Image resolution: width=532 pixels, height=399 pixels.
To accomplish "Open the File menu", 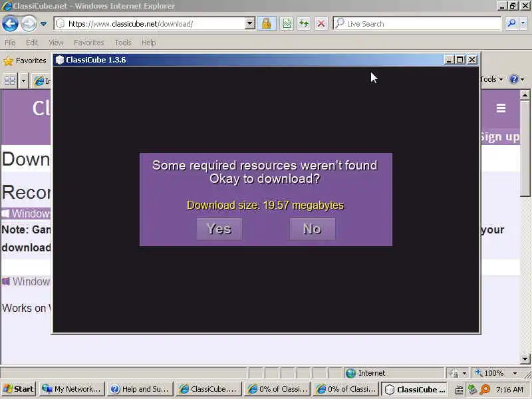I will tap(10, 43).
